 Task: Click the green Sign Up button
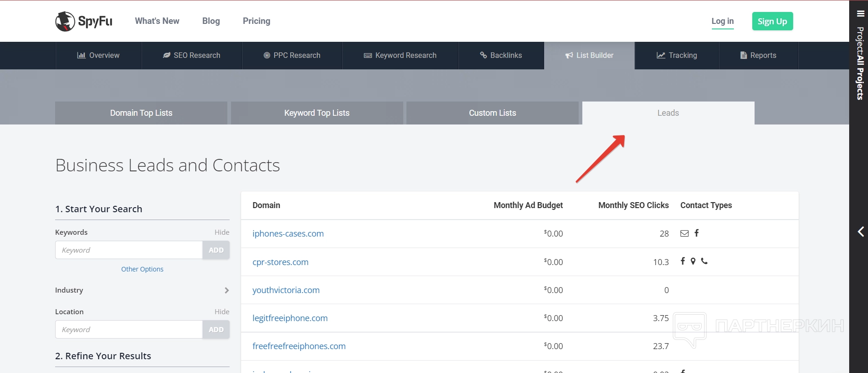tap(772, 22)
